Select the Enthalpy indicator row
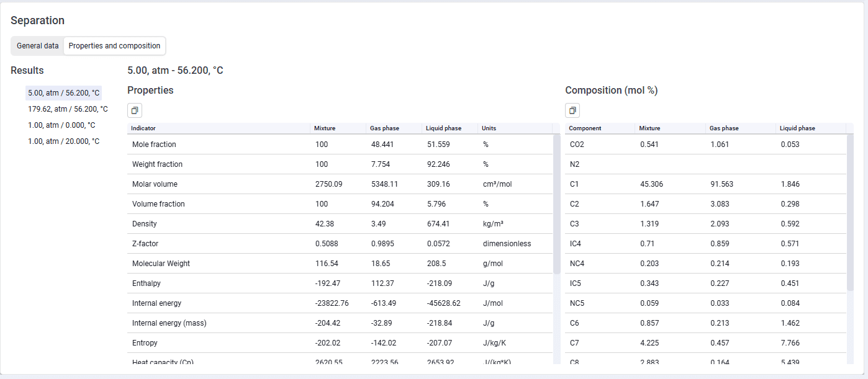The width and height of the screenshot is (868, 379). [x=340, y=283]
